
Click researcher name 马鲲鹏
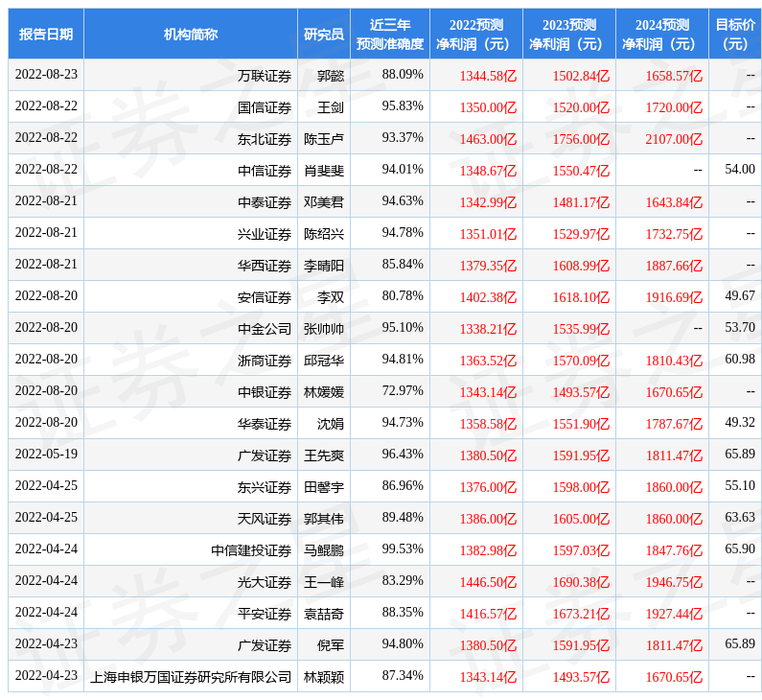pos(324,549)
